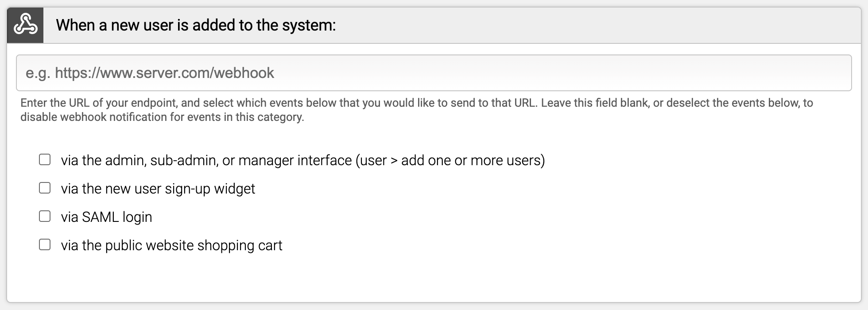Click the "When a new user is added" header
The height and width of the screenshot is (310, 868).
coord(196,25)
